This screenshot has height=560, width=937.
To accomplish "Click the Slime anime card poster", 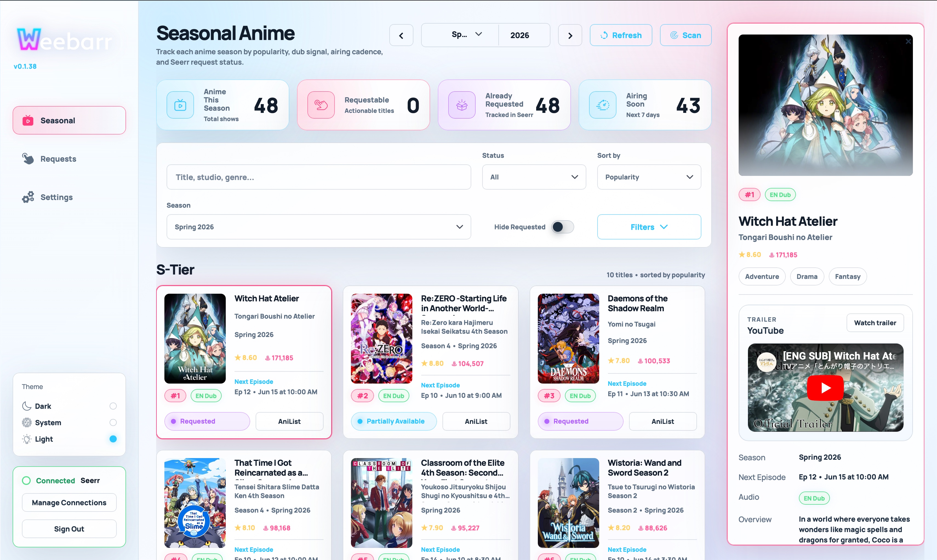I will point(195,503).
